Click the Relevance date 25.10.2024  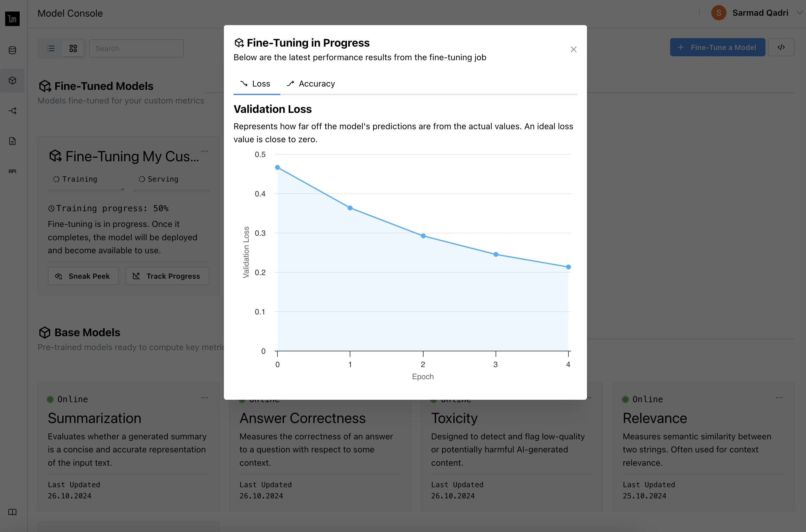click(644, 496)
